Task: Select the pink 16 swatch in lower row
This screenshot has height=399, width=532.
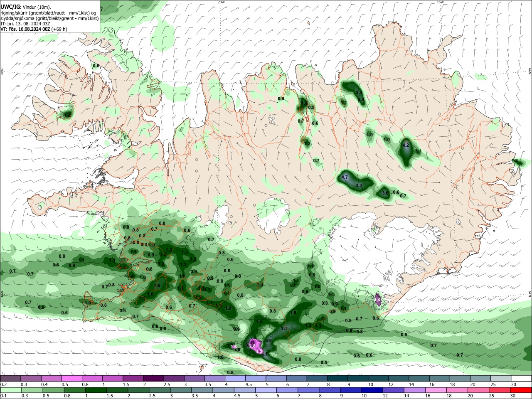Action: coord(435,390)
